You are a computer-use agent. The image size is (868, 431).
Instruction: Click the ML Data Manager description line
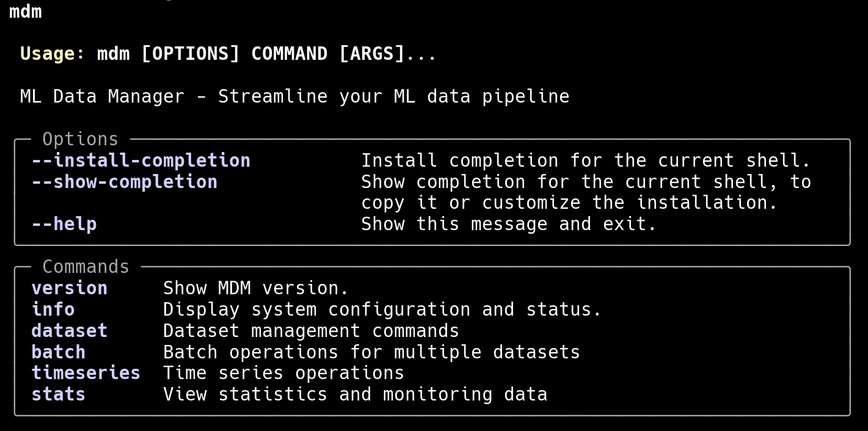[294, 96]
